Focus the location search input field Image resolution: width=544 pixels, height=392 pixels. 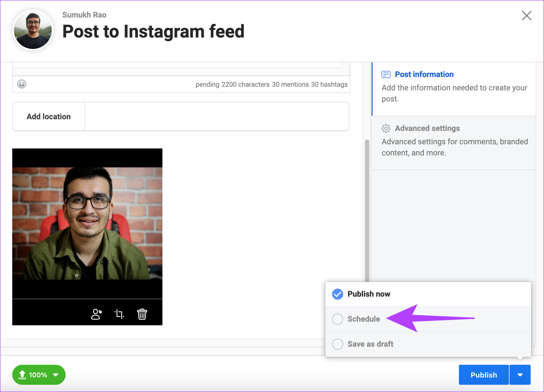click(217, 116)
